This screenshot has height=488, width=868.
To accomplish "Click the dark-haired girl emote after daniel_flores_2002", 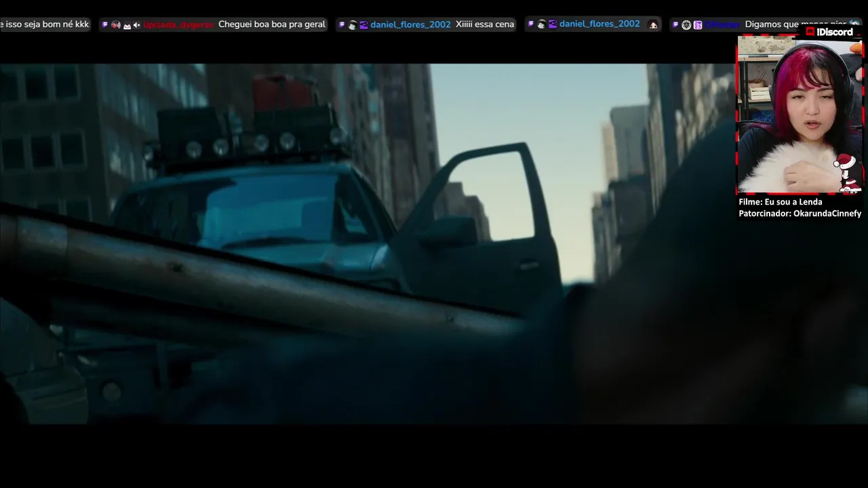I will [x=653, y=25].
